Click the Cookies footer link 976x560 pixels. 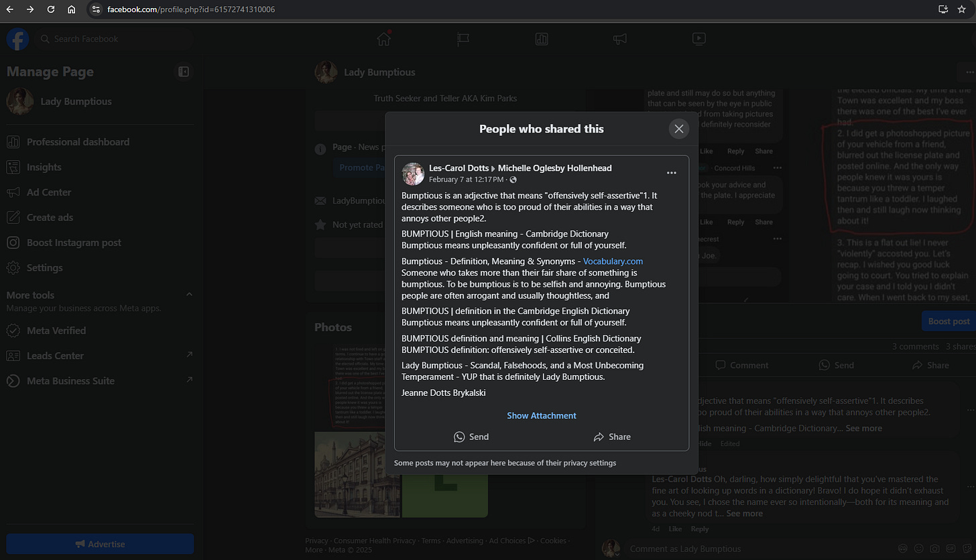pyautogui.click(x=553, y=541)
